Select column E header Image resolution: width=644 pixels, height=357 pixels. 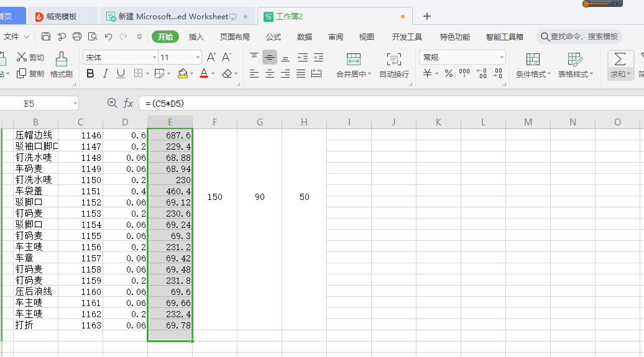[170, 122]
